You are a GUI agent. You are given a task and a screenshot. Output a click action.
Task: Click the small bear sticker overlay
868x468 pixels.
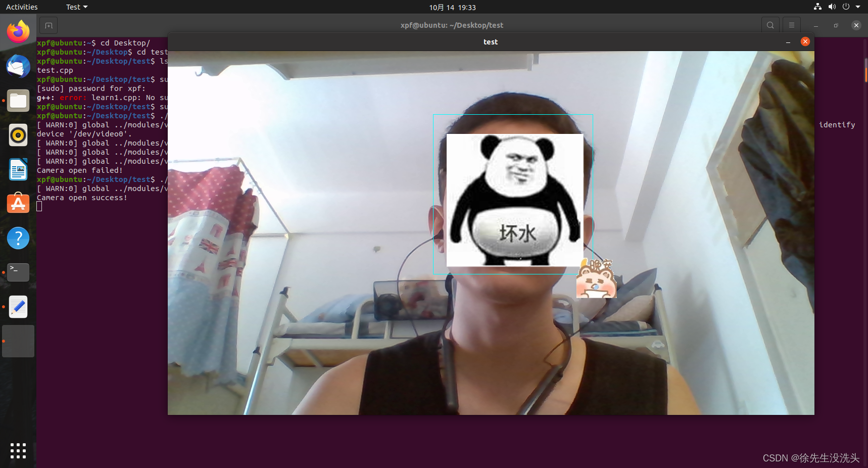click(596, 278)
